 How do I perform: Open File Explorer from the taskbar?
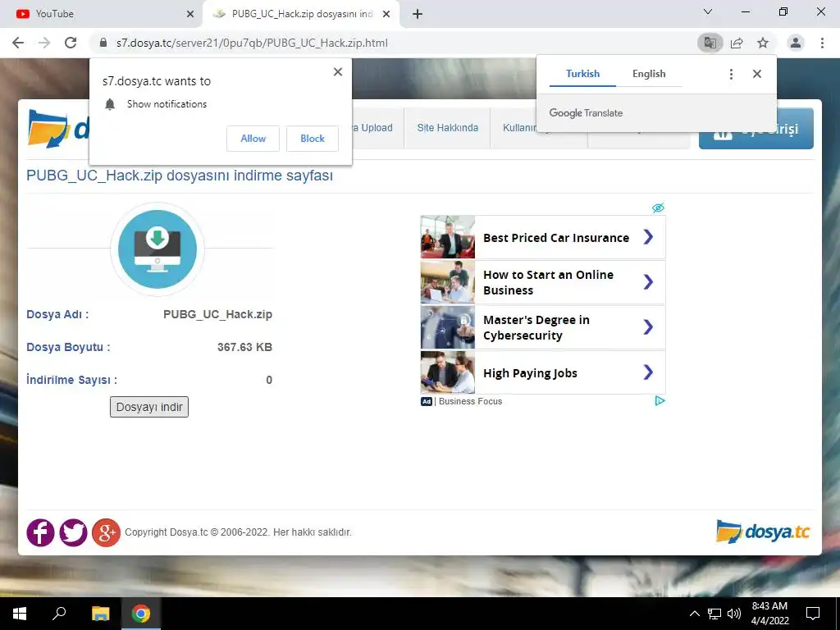coord(100,614)
